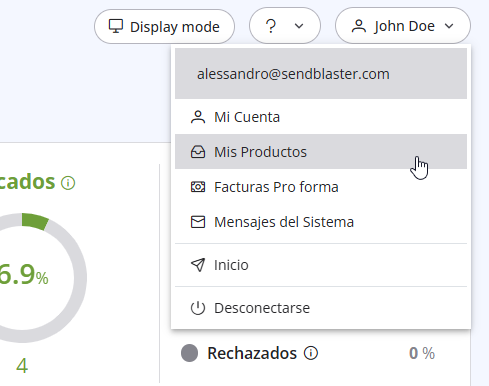Image resolution: width=489 pixels, height=386 pixels.
Task: Click the Display mode button
Action: pyautogui.click(x=164, y=26)
